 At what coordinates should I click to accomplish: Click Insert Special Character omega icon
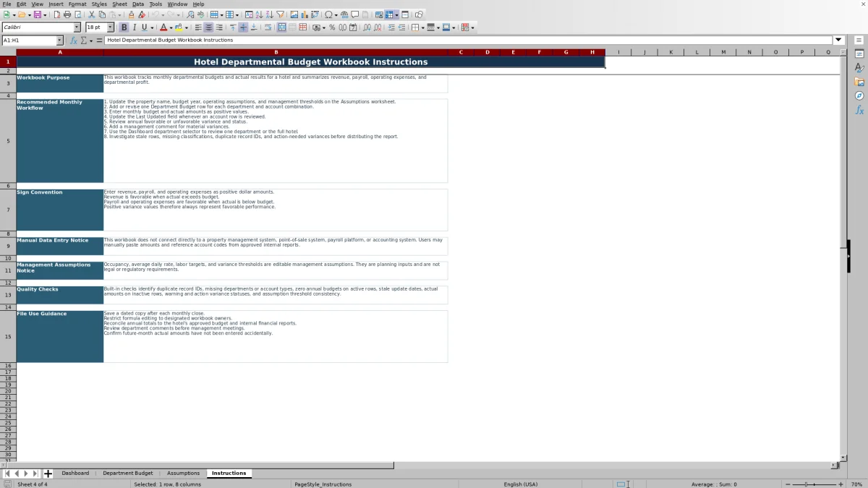tap(328, 14)
